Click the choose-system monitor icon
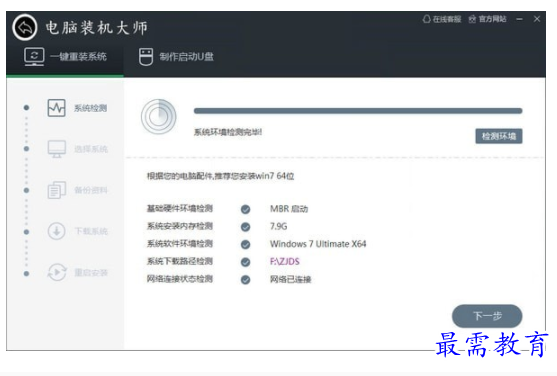The width and height of the screenshot is (557, 376). (x=57, y=149)
